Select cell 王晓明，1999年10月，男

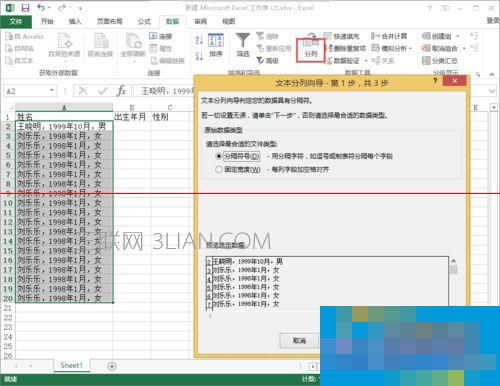pos(64,126)
